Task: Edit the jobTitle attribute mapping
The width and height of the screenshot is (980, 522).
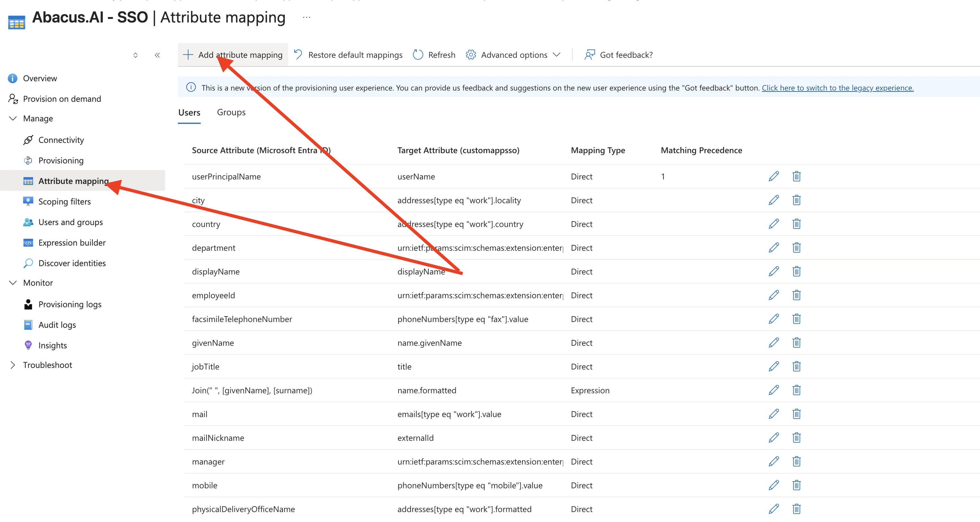Action: point(774,366)
